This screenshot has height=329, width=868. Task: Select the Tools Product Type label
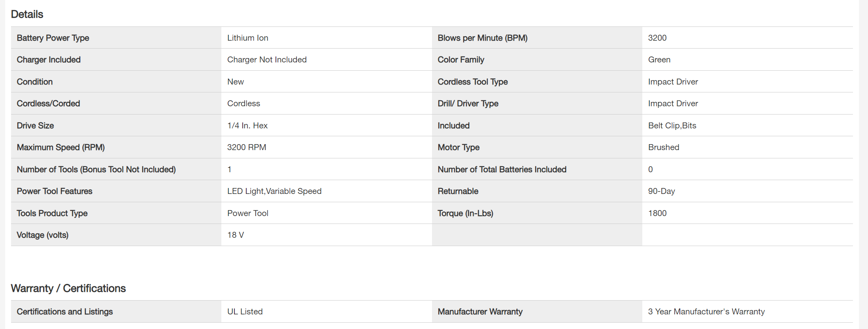[52, 213]
